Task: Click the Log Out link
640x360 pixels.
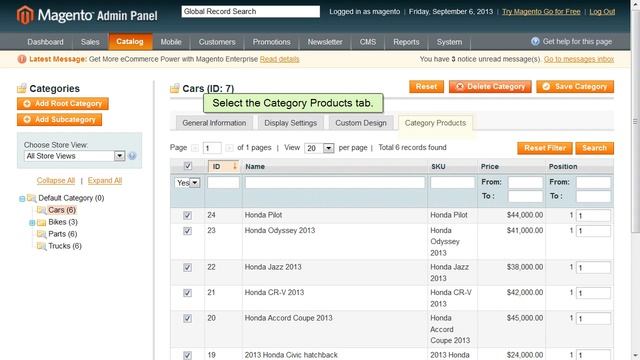Action: click(x=602, y=11)
